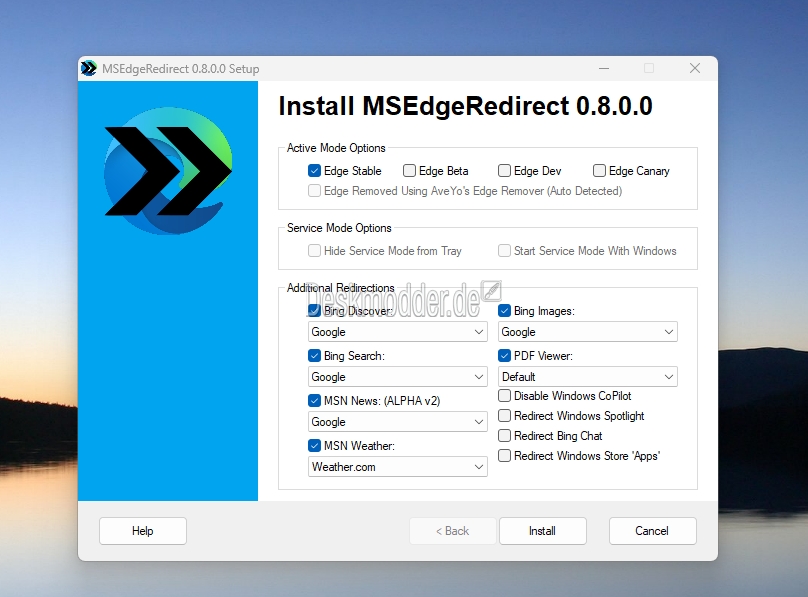Enable the Edge Canary checkbox
Viewport: 808px width, 597px height.
click(599, 170)
